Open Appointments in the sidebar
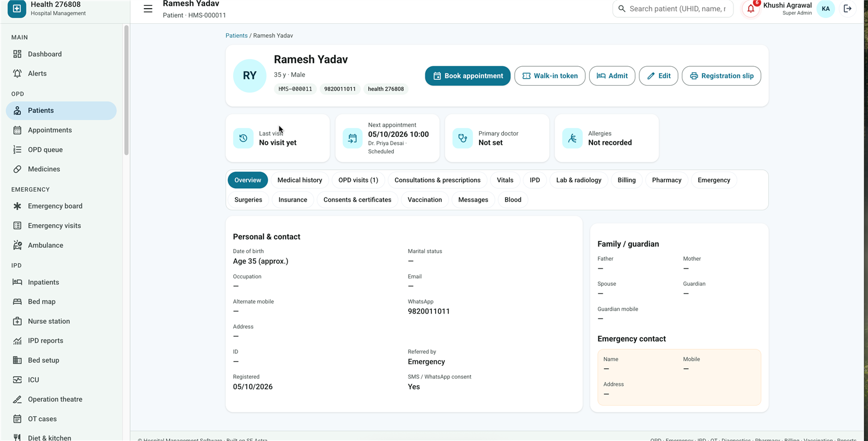Viewport: 868px width, 441px height. tap(61, 130)
